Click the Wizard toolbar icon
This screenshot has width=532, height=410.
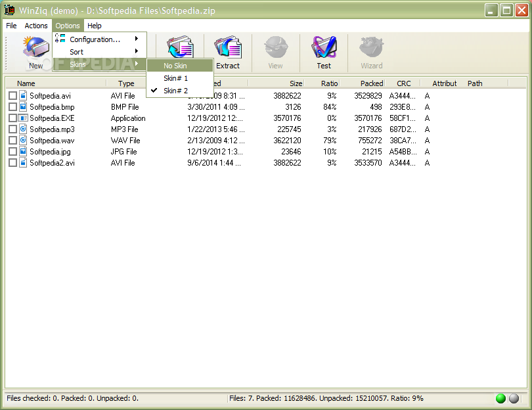click(372, 47)
